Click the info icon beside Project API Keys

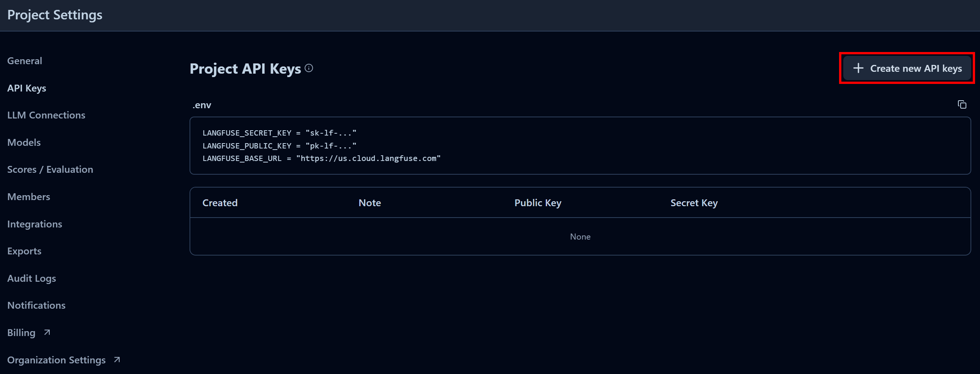pyautogui.click(x=309, y=68)
